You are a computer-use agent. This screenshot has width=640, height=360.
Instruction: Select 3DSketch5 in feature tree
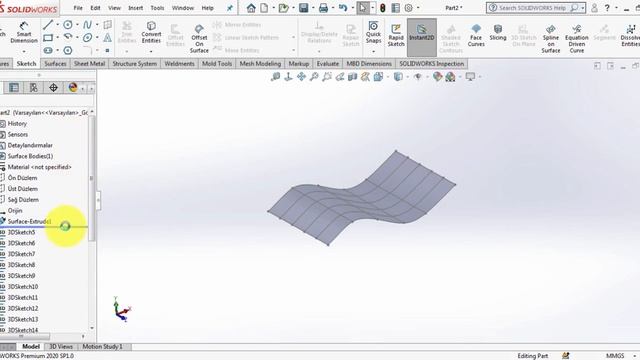21,232
